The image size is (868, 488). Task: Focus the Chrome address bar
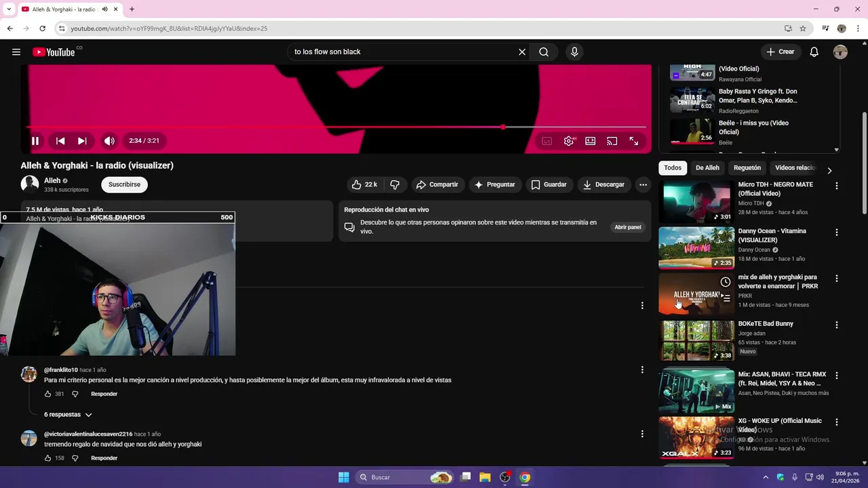click(420, 28)
